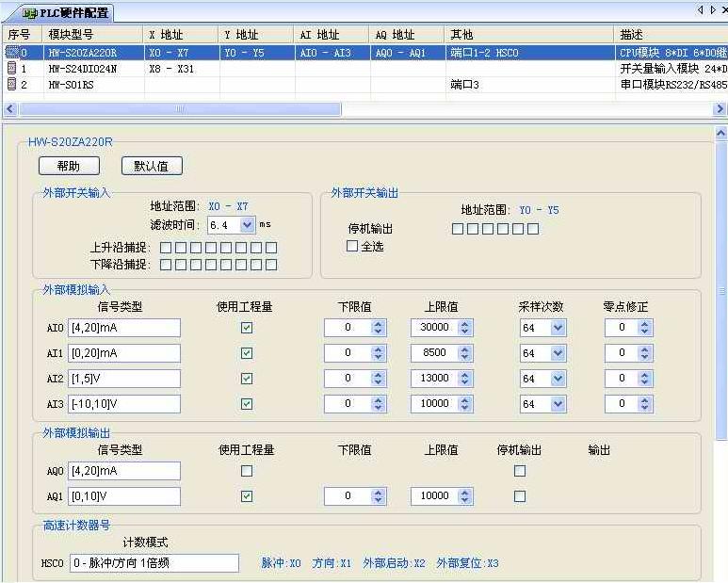Screen dimensions: 728x583
Task: Click the PLC硬件配置 tab icon
Action: pos(16,13)
